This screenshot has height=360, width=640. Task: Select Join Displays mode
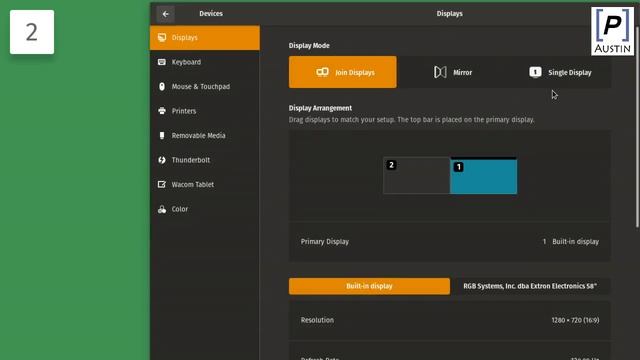click(342, 72)
